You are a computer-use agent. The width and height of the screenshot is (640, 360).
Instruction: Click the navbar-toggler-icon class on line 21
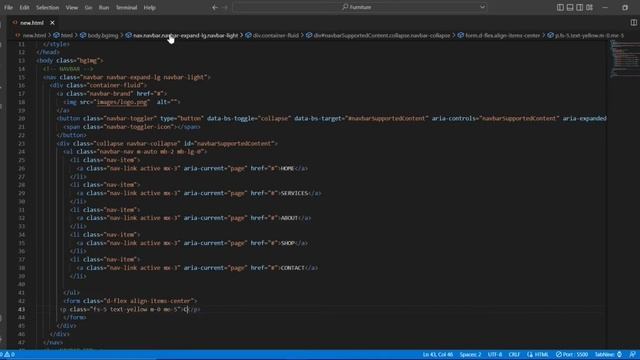(x=138, y=127)
